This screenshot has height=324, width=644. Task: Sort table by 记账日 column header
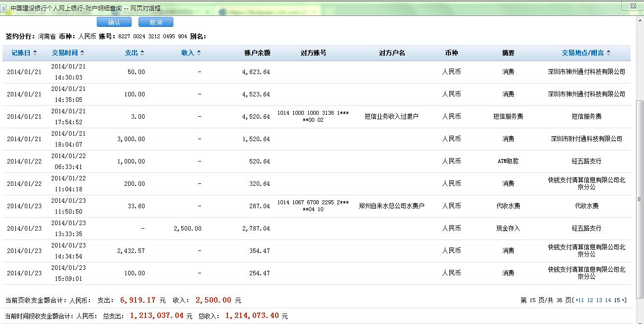(21, 53)
